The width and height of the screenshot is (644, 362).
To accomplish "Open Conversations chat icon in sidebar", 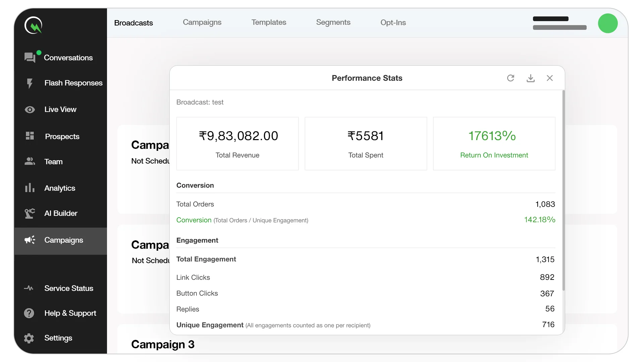I will pos(30,58).
